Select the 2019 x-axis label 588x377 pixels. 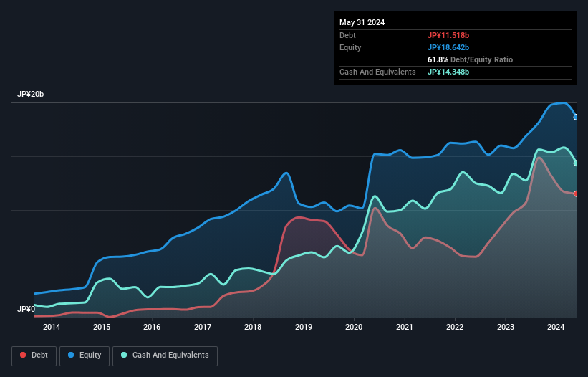coord(304,327)
